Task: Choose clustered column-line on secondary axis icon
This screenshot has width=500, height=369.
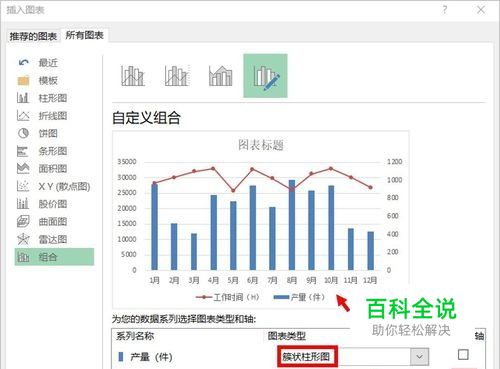Action: (177, 76)
